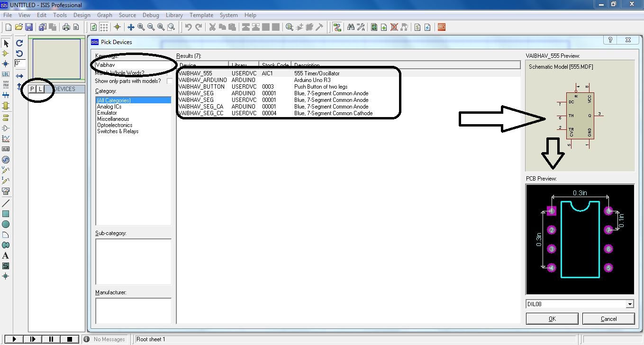
Task: Open the Template menu
Action: tap(201, 15)
